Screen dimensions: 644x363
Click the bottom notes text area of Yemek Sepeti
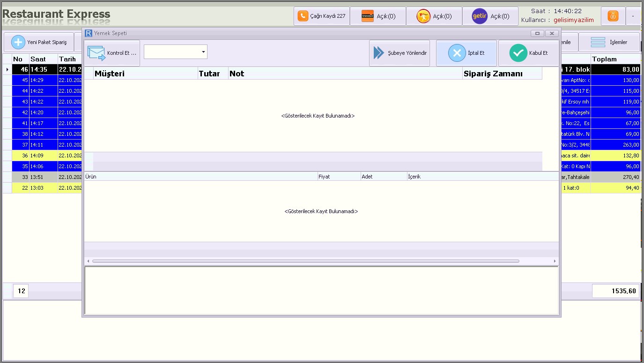coord(321,290)
